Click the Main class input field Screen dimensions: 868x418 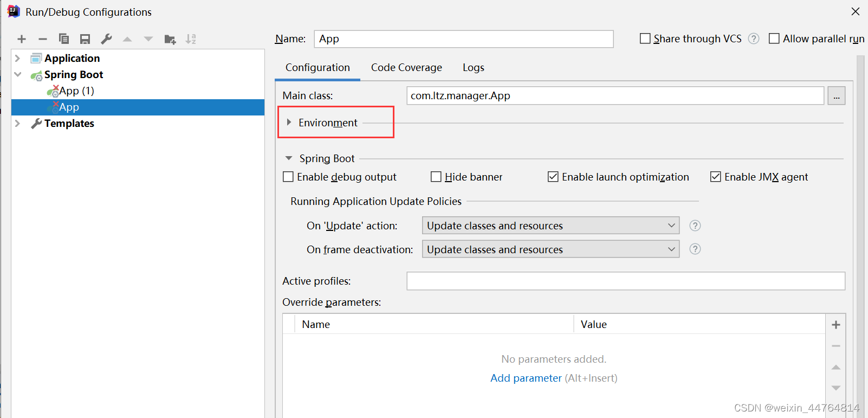(x=616, y=96)
